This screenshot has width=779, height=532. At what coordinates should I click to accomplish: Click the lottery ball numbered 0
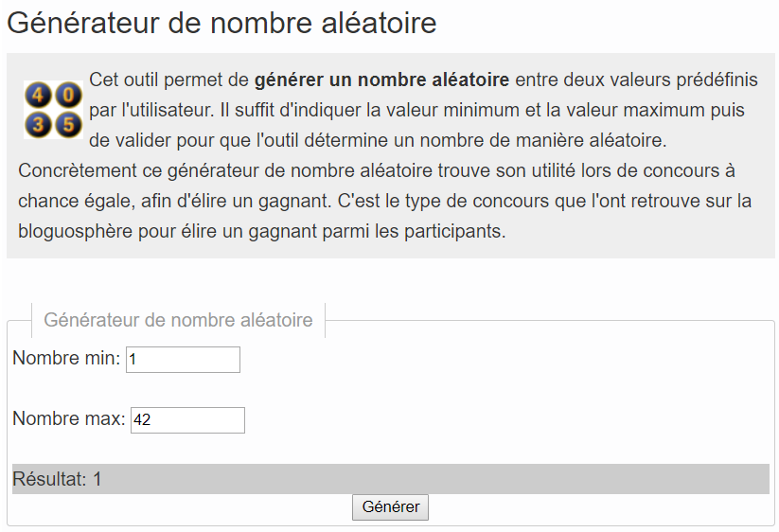[x=68, y=95]
